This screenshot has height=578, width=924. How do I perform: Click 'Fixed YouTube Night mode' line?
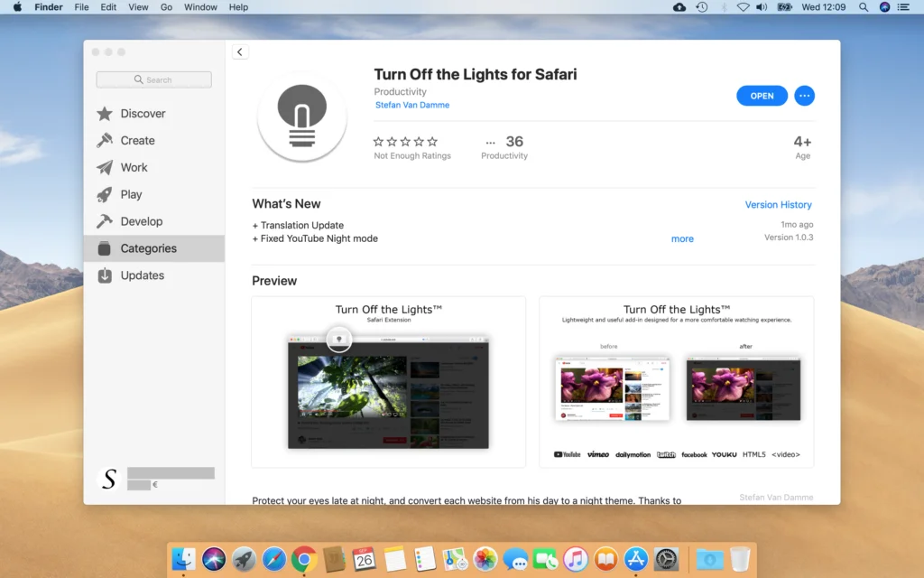coord(315,238)
